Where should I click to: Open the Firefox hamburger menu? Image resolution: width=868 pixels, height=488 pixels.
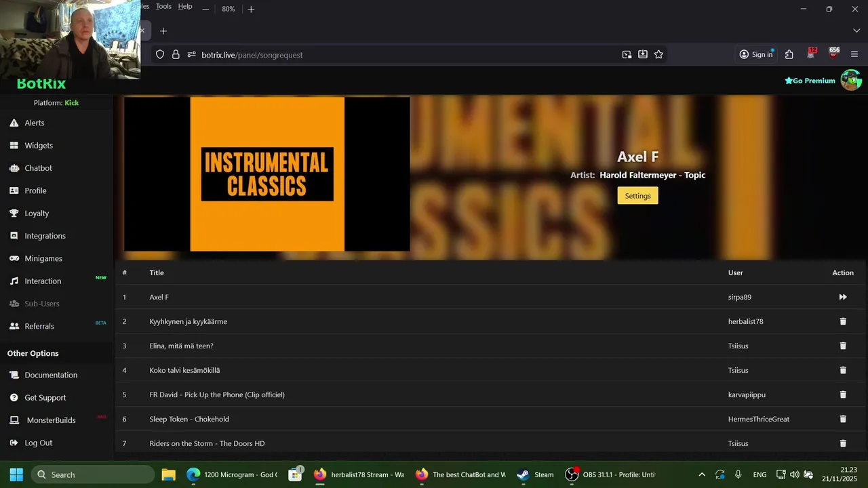(854, 55)
